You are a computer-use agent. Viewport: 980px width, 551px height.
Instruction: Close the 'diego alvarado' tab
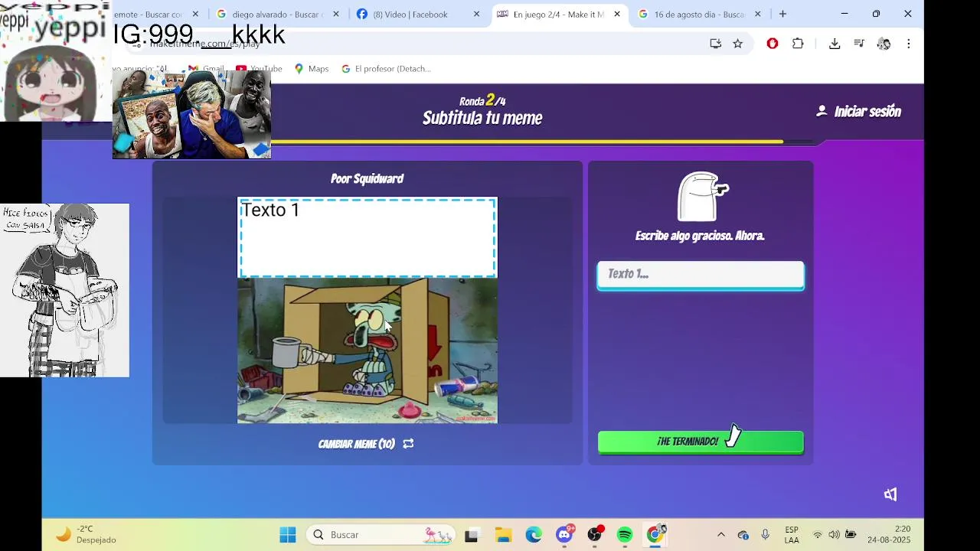pos(336,14)
